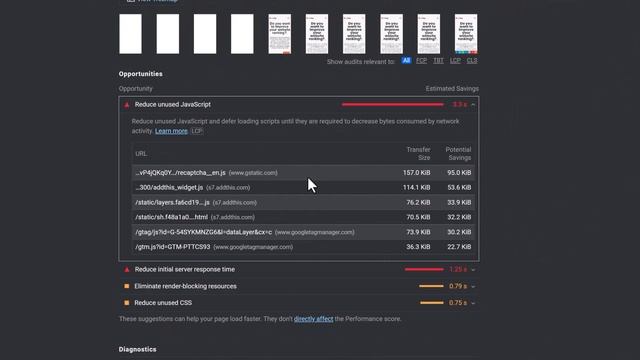Click the 0.75 s estimated savings value

tap(458, 303)
